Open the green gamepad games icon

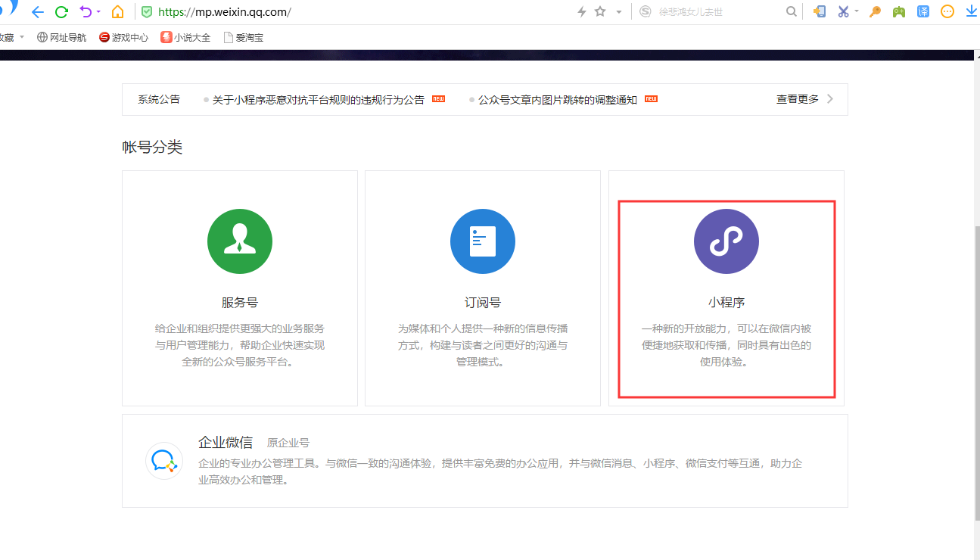click(899, 11)
